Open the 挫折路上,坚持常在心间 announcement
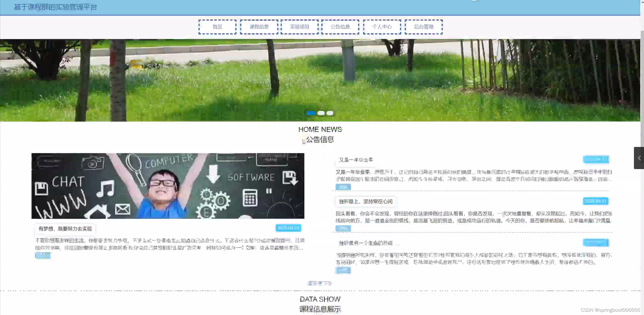 [x=366, y=202]
